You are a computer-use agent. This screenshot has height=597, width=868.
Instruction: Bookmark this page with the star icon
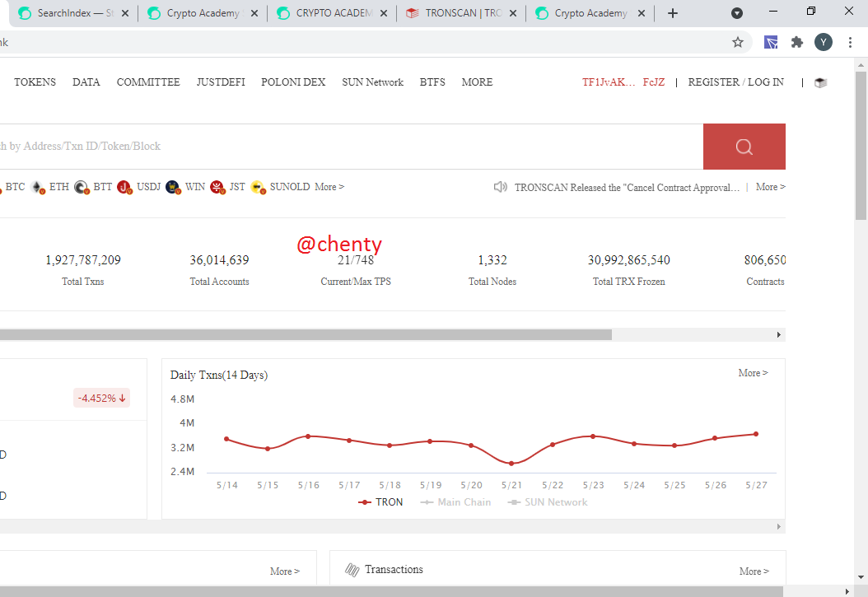pos(737,42)
